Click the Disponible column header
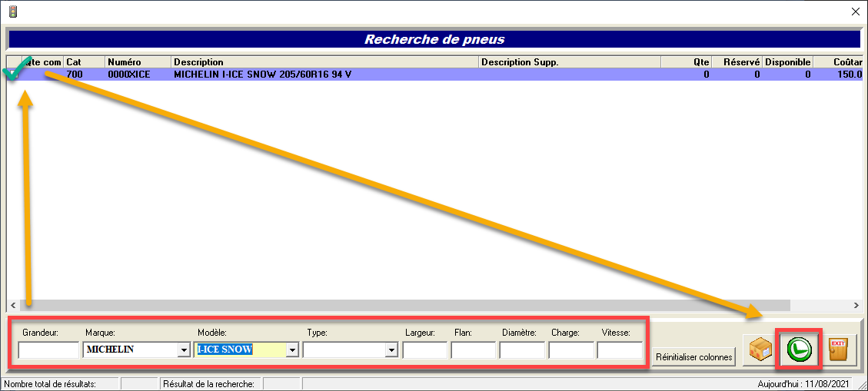Image resolution: width=868 pixels, height=391 pixels. pyautogui.click(x=787, y=62)
